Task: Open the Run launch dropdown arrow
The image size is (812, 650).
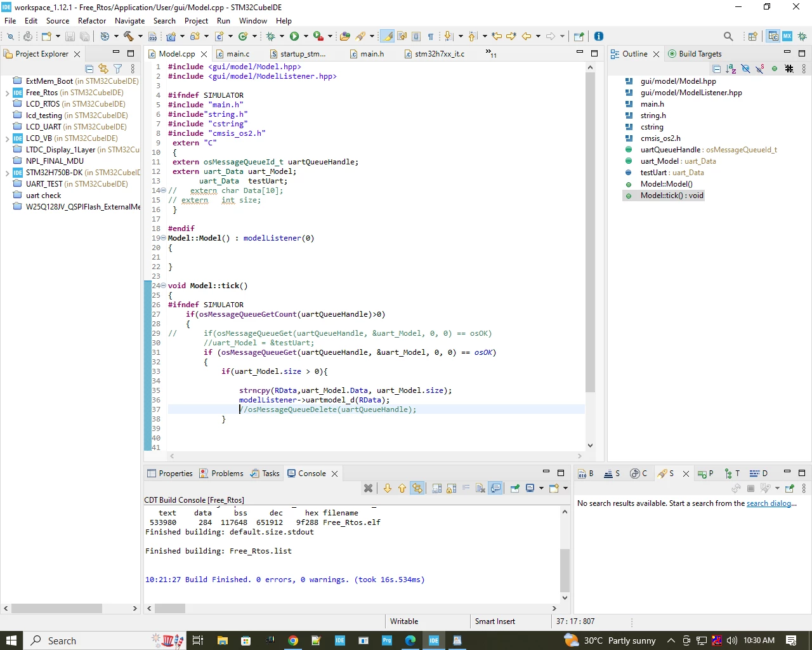Action: pyautogui.click(x=306, y=36)
